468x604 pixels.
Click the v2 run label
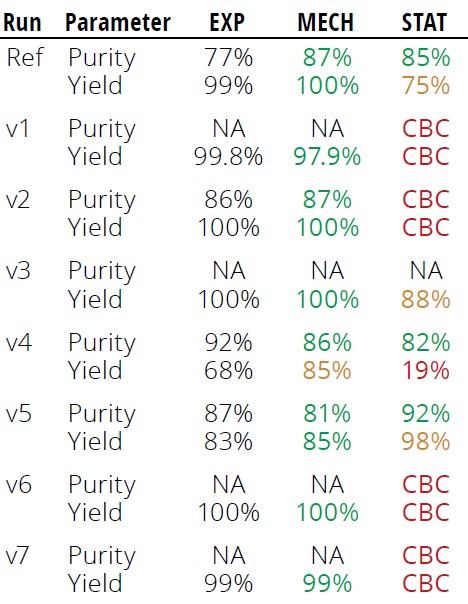point(18,200)
